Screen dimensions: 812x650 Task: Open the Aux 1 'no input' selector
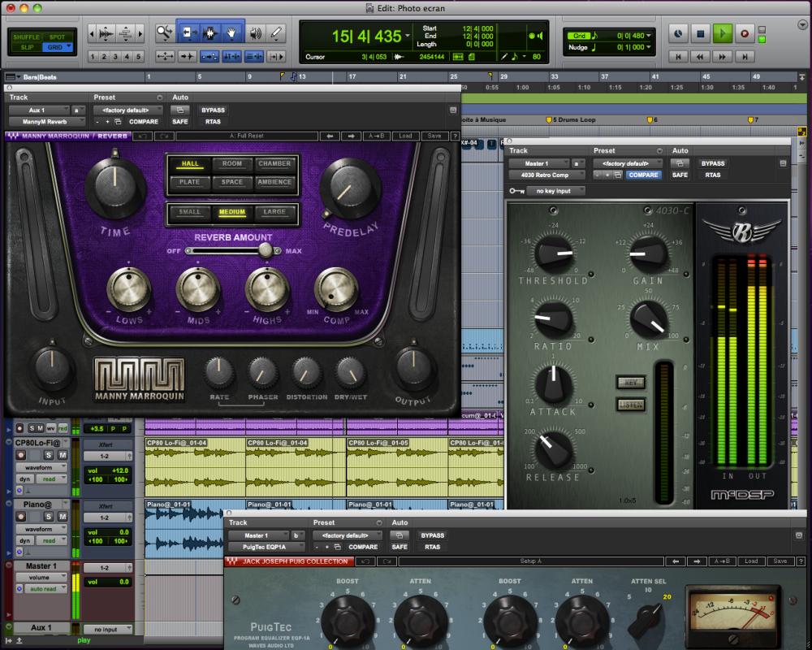[108, 630]
